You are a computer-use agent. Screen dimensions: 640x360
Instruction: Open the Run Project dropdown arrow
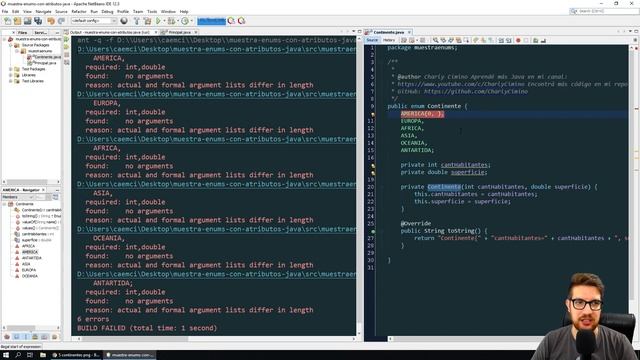coord(164,21)
